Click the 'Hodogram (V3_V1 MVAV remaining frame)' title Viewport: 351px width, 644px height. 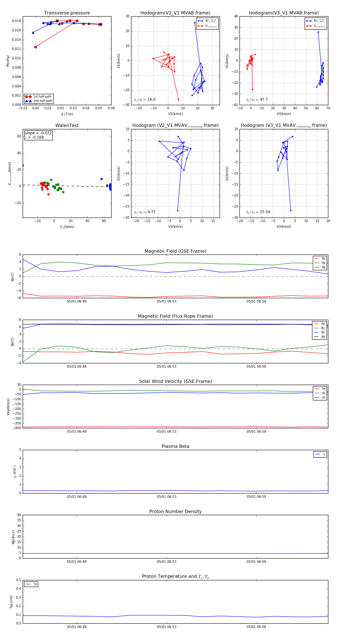point(284,125)
